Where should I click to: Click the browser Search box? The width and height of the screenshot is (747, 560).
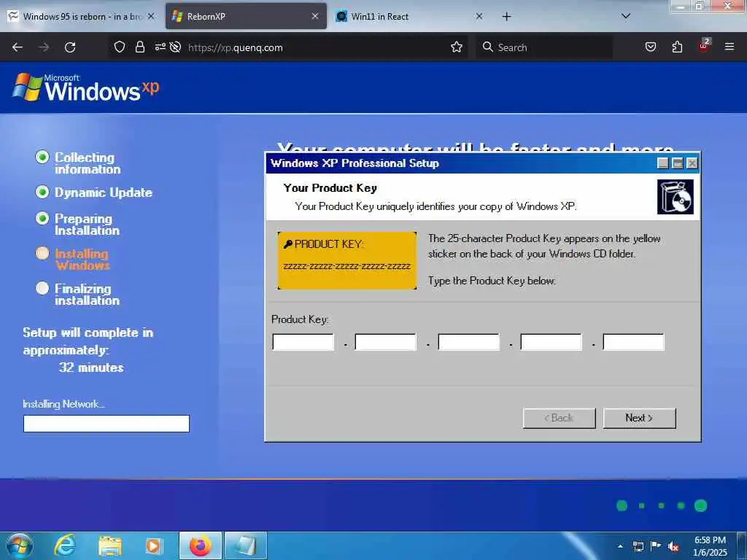click(x=544, y=47)
